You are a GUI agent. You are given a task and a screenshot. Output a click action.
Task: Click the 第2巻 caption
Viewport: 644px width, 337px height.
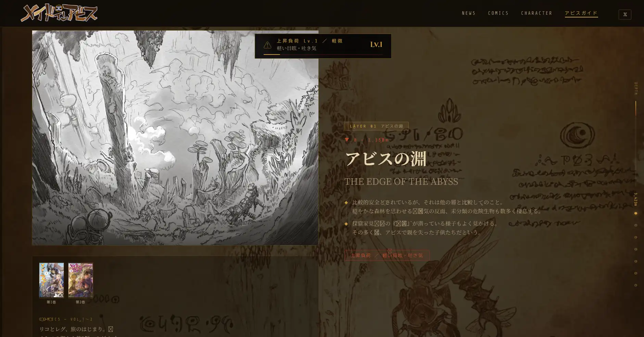click(80, 302)
